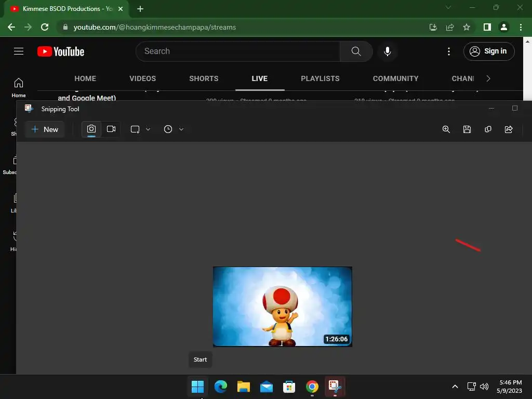The width and height of the screenshot is (532, 399).
Task: Launch Microsoft Edge from taskbar
Action: tap(220, 387)
